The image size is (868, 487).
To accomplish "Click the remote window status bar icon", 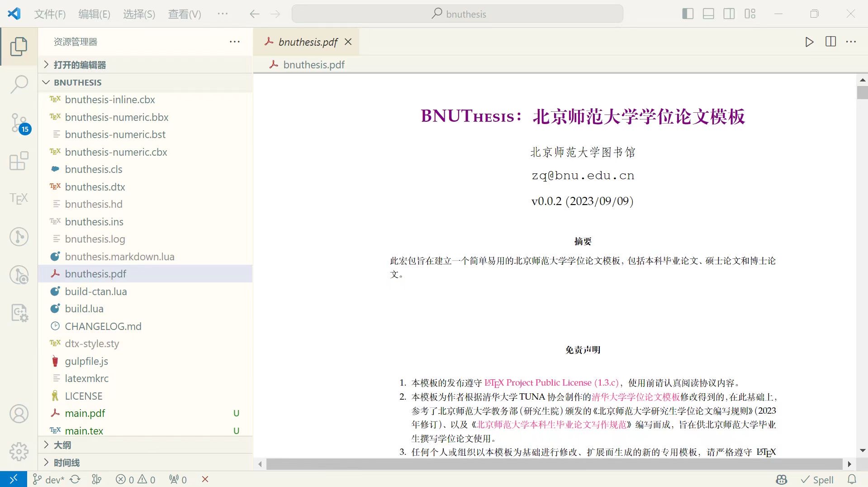I will pyautogui.click(x=14, y=479).
